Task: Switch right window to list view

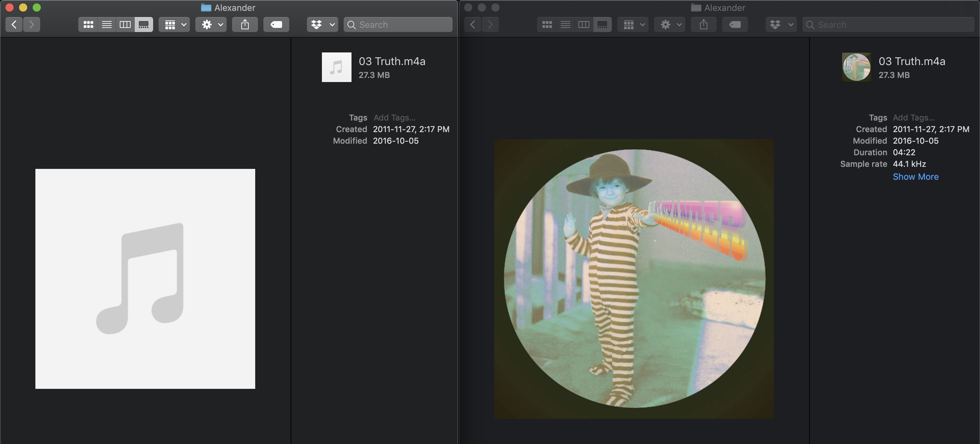Action: [x=565, y=25]
